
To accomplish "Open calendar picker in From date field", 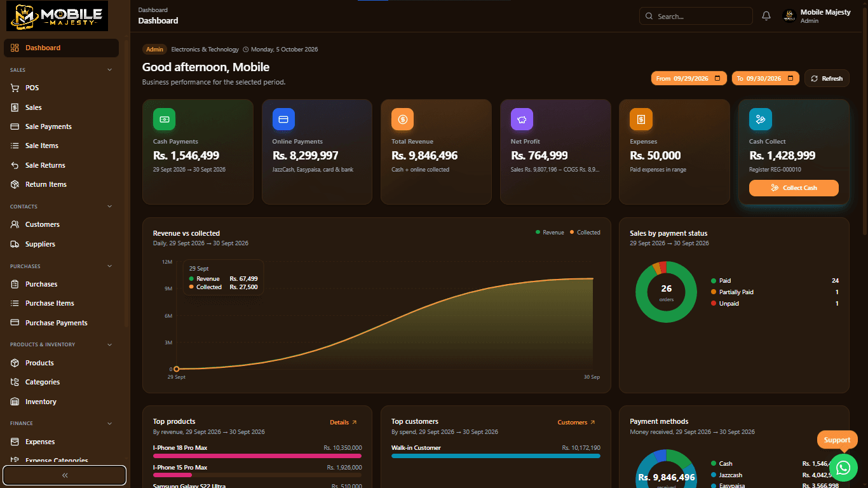I will point(717,78).
